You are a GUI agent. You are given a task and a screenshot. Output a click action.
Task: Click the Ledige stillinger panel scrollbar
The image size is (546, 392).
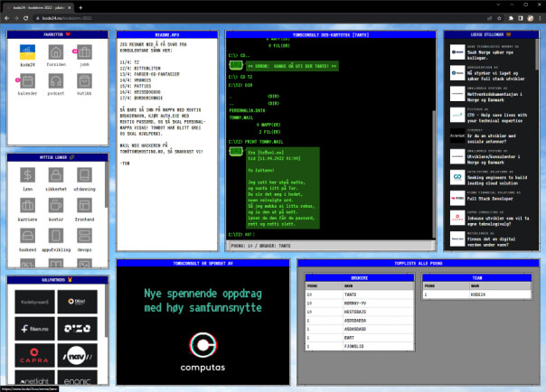point(537,54)
